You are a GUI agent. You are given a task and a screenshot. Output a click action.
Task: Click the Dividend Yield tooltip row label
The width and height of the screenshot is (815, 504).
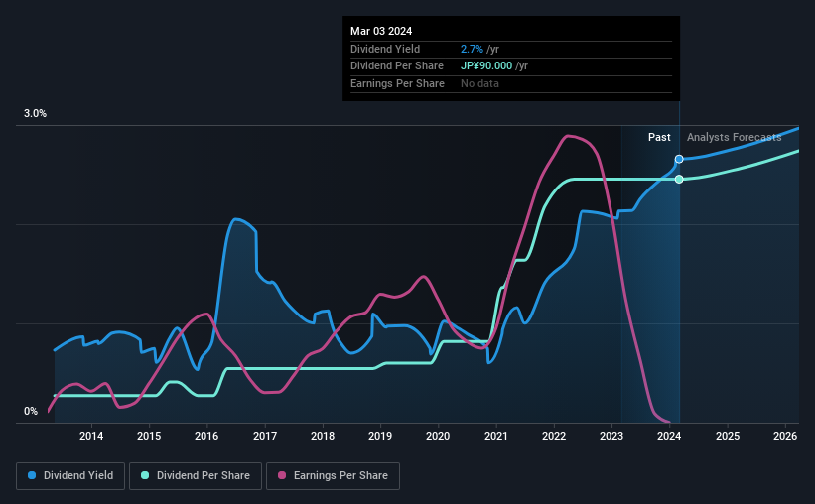pyautogui.click(x=384, y=49)
